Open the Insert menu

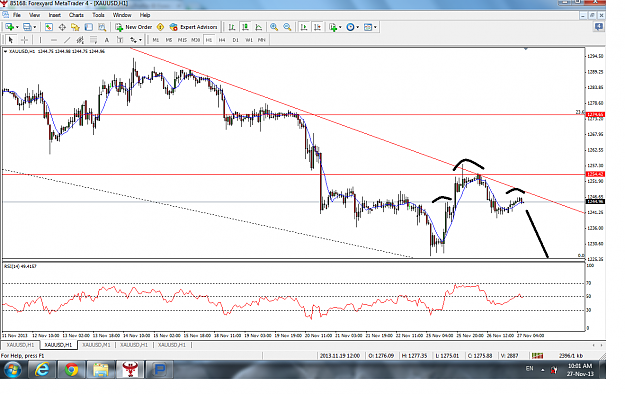pos(55,15)
